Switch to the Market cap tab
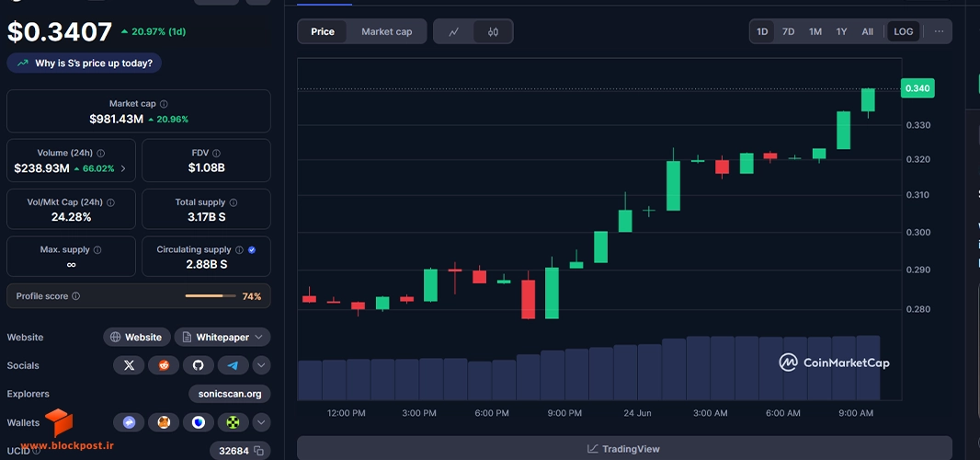The width and height of the screenshot is (980, 460). [x=387, y=32]
